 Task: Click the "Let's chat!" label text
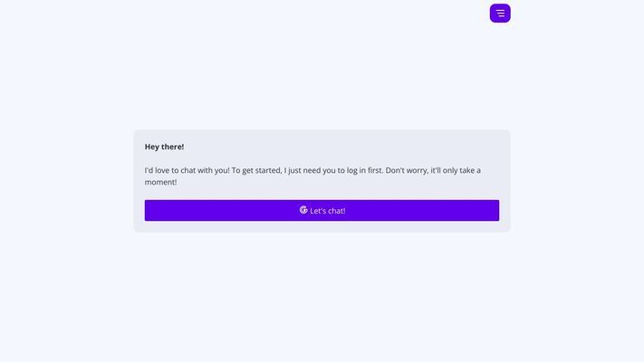click(327, 211)
